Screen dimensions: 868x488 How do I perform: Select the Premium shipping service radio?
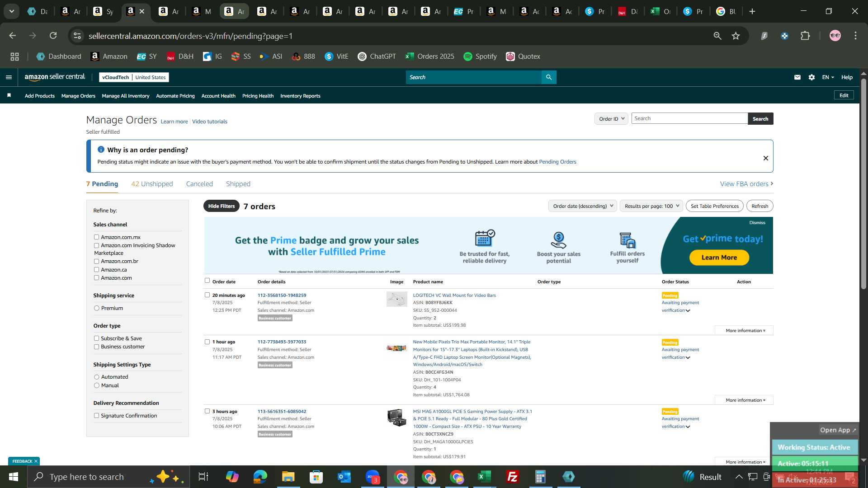(x=96, y=308)
